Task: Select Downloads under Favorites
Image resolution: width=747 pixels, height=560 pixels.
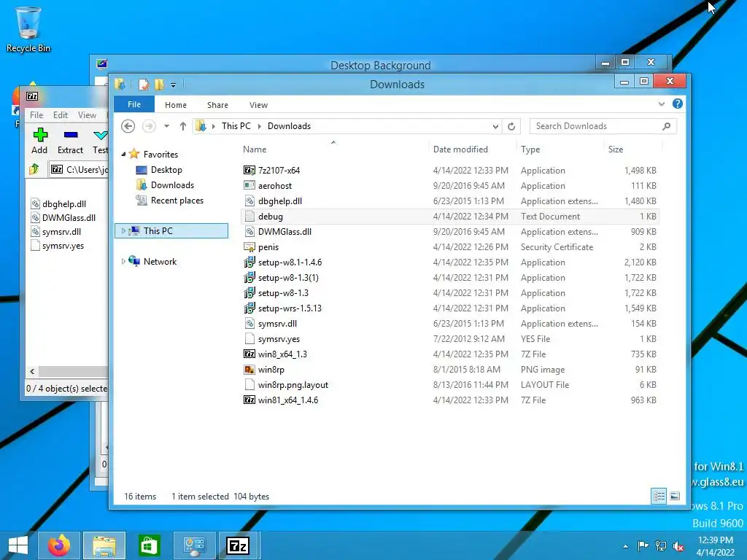Action: (172, 185)
